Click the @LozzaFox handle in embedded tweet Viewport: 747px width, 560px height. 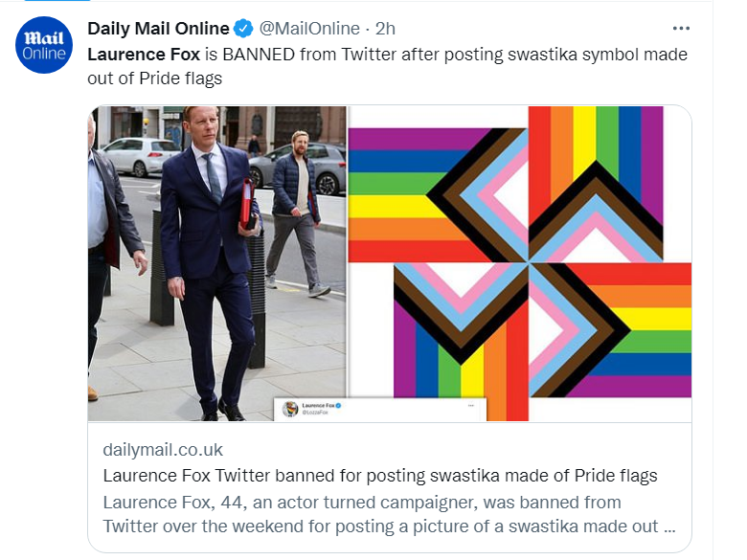click(314, 414)
